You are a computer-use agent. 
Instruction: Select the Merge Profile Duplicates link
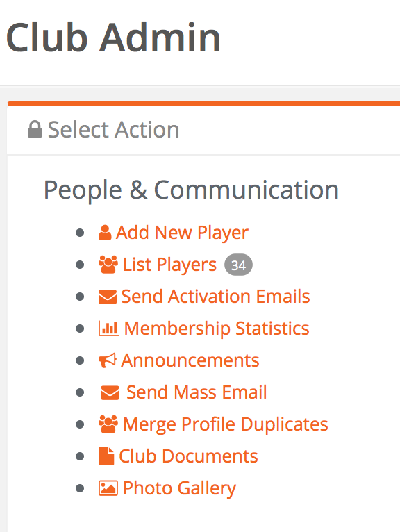226,424
